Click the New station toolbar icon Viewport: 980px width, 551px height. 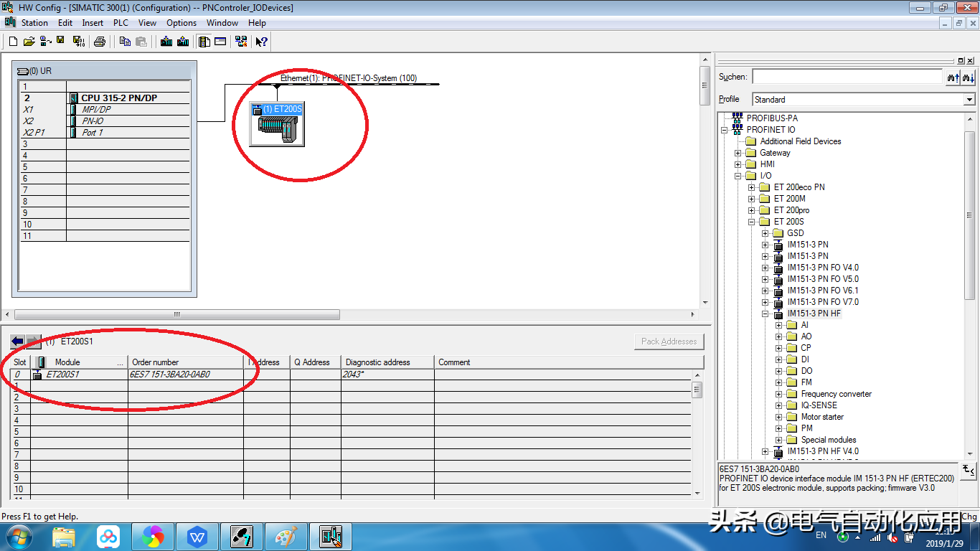pyautogui.click(x=13, y=42)
